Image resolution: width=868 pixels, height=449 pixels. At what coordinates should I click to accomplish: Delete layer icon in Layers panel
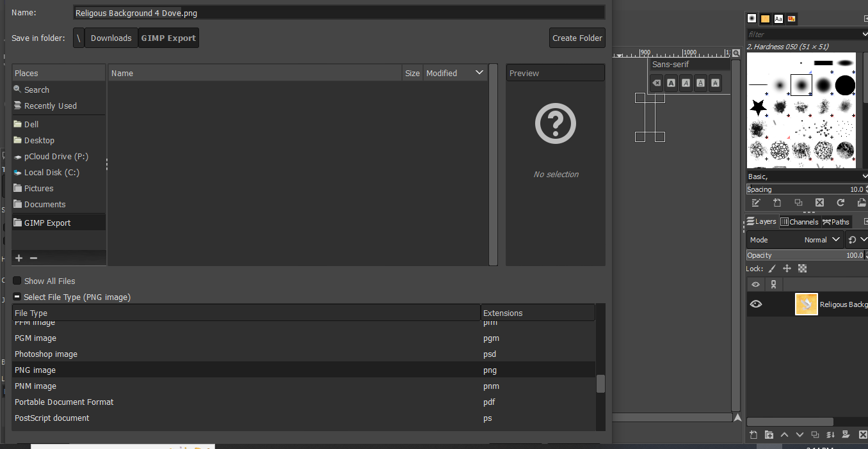click(862, 435)
